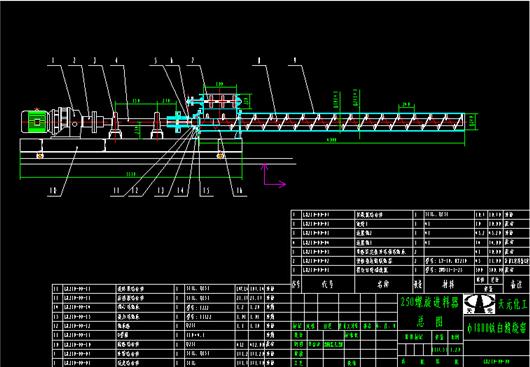530x367 pixels.
Task: Select callout number 16 below the drawing
Action: (x=239, y=191)
